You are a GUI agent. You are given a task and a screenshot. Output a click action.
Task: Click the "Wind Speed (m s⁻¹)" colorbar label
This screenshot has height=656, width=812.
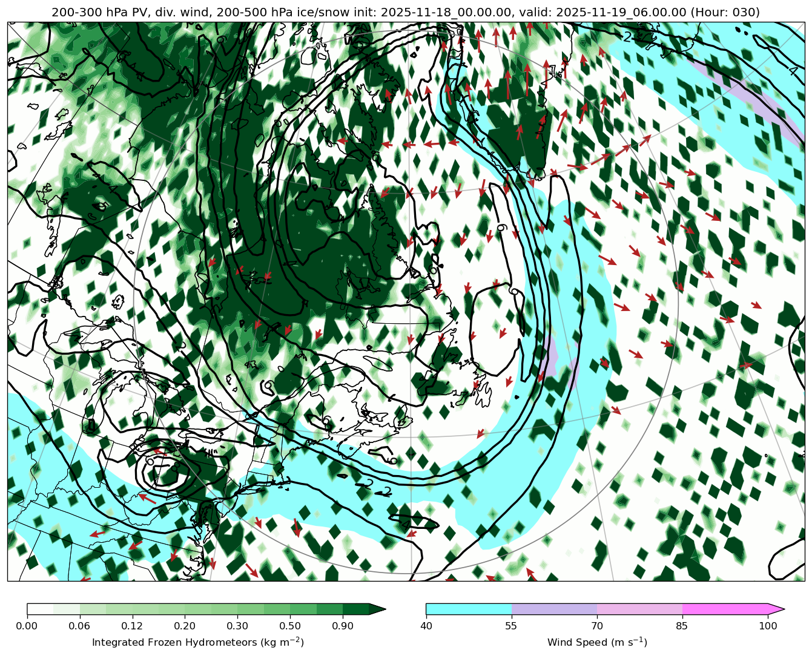click(x=597, y=642)
